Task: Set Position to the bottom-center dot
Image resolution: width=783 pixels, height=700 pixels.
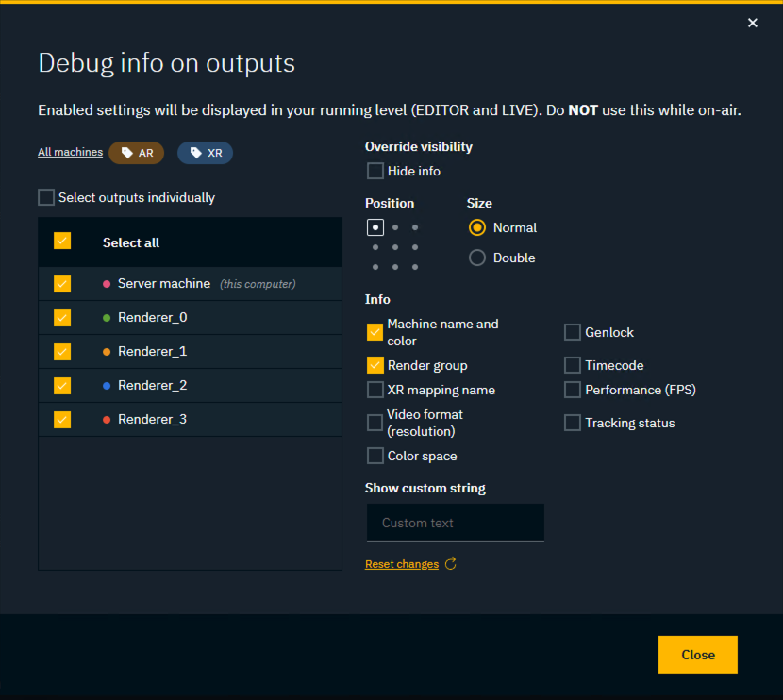Action: 395,267
